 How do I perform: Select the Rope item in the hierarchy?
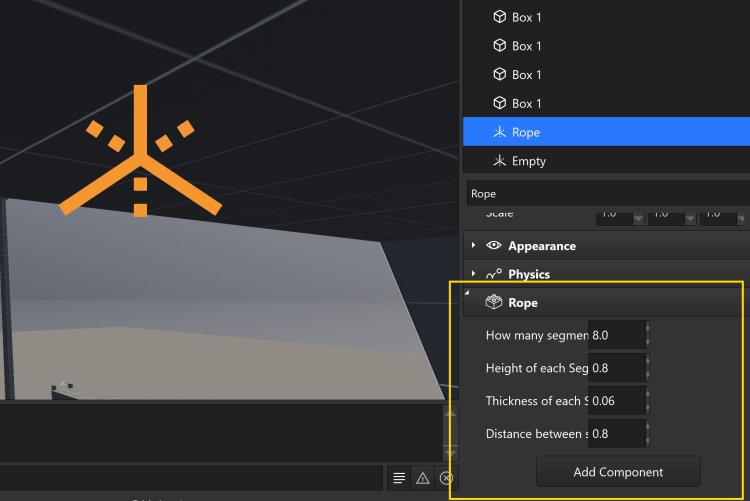tap(526, 132)
